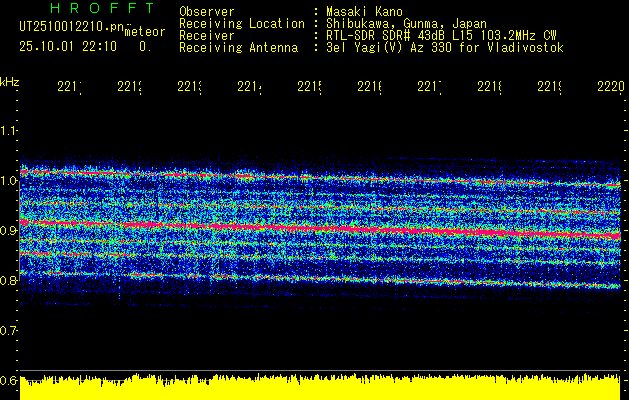Click the 2212 time marker

click(x=130, y=86)
